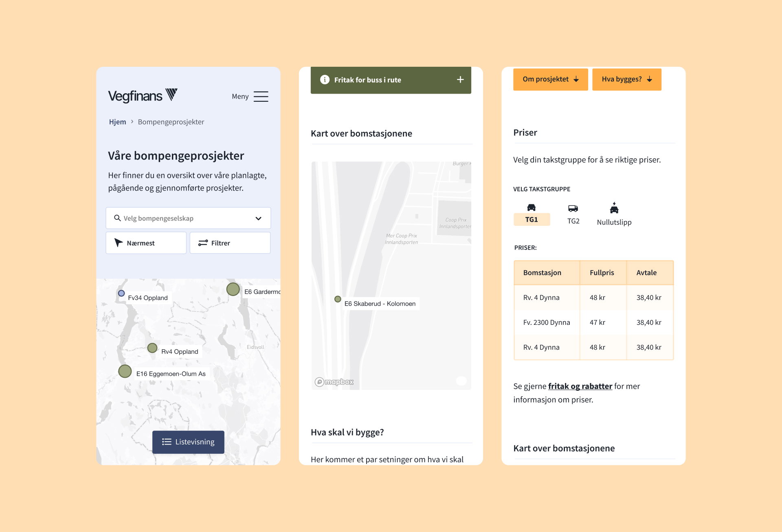This screenshot has width=782, height=532.
Task: Click the mapbox logo on the map
Action: (334, 382)
